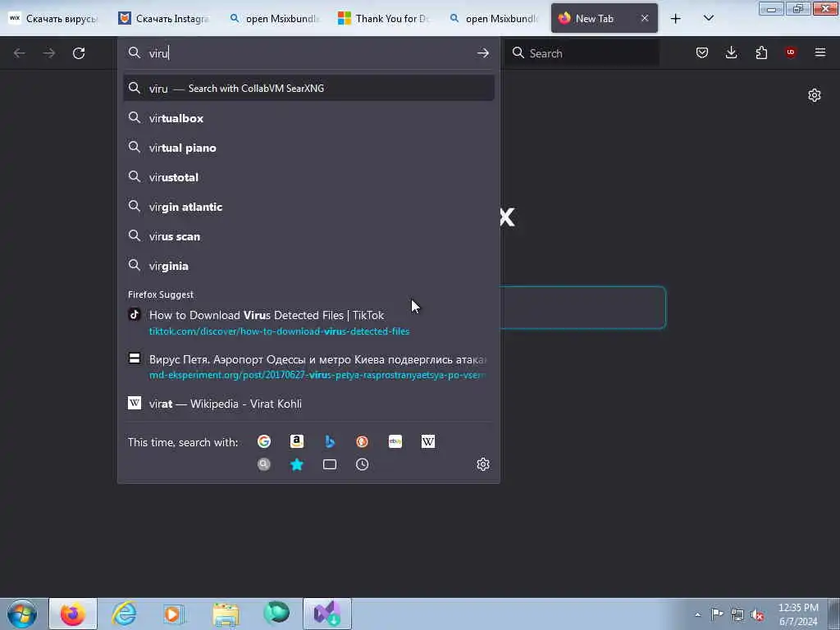Go forward using the forward arrow

click(49, 53)
